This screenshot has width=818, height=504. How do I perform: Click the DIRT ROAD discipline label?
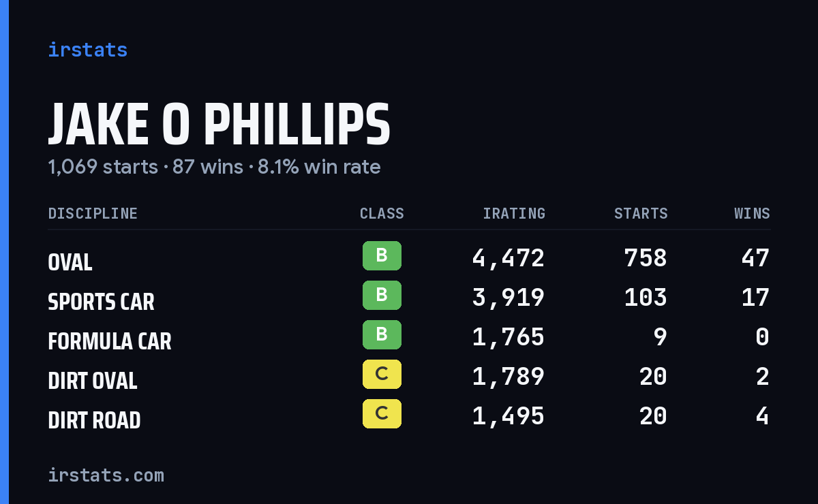click(x=94, y=420)
